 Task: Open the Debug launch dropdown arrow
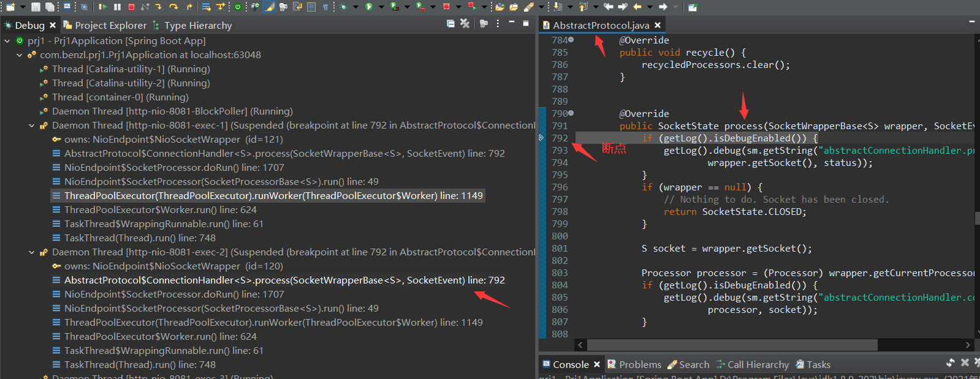355,7
